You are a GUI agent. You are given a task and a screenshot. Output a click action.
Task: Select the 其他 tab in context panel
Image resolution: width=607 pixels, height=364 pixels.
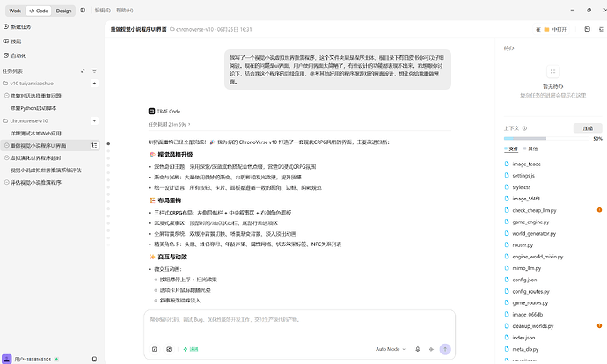(530, 149)
